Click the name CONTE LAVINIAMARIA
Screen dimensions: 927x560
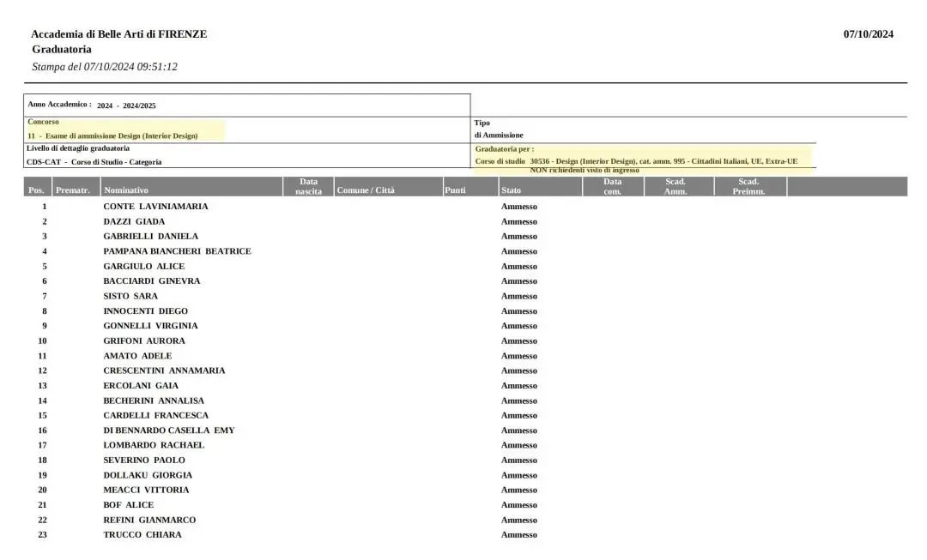coord(155,207)
